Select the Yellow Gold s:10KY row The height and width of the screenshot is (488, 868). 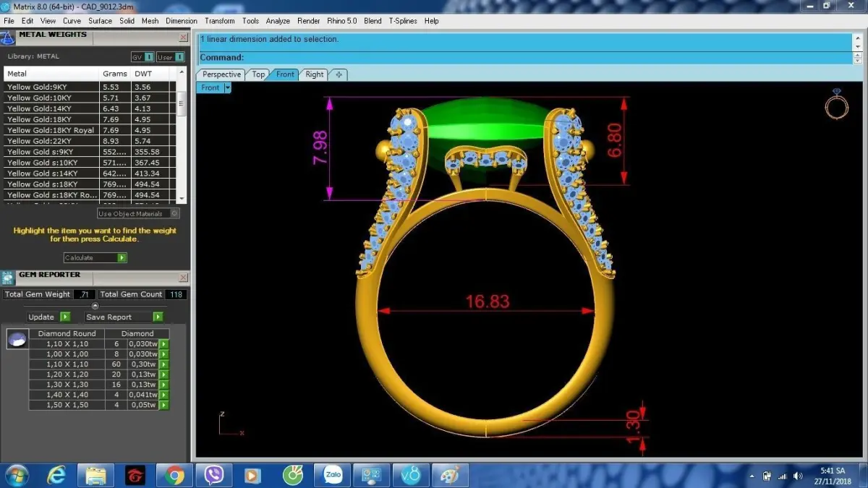click(x=90, y=163)
